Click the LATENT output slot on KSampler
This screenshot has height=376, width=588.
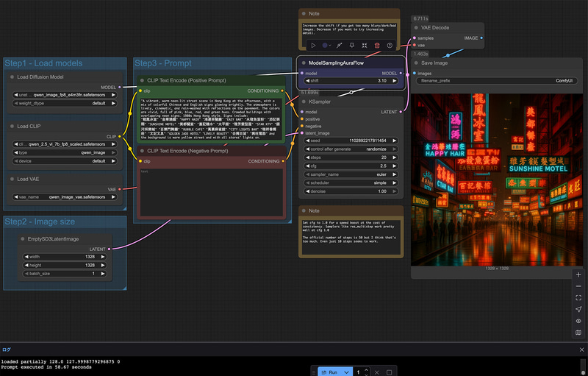[x=401, y=112]
